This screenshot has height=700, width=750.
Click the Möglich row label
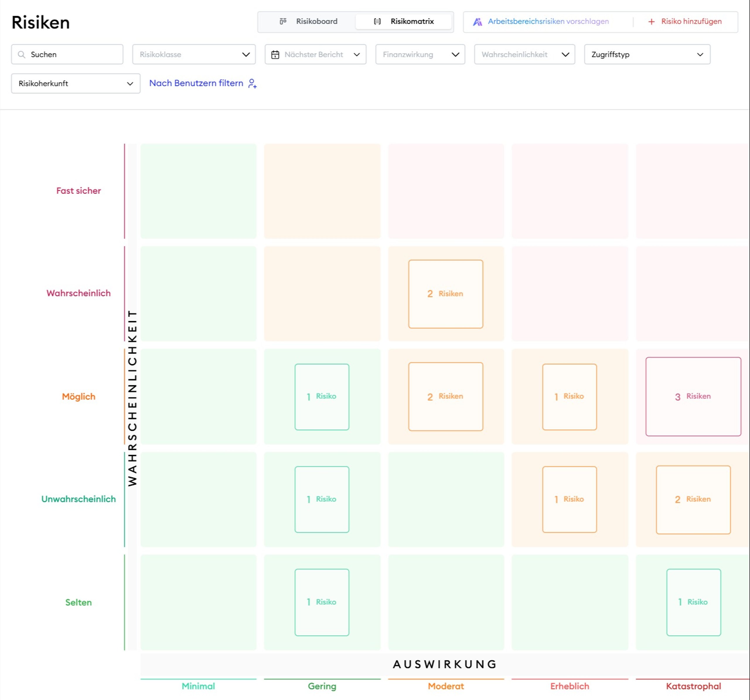click(x=79, y=397)
